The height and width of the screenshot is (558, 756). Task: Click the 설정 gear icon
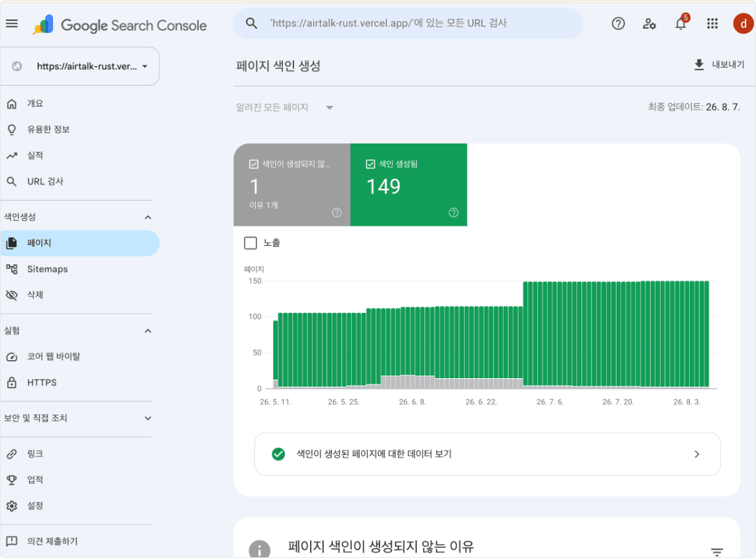tap(12, 506)
